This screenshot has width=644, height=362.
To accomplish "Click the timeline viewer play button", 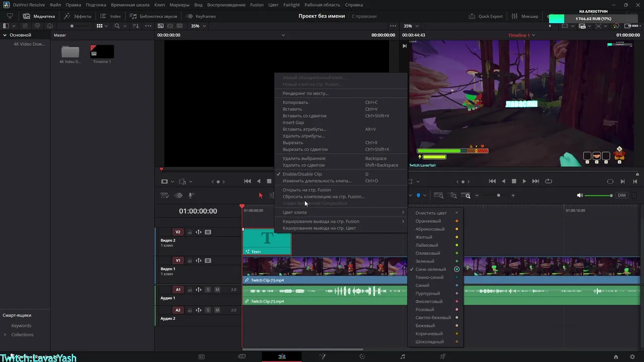I will pyautogui.click(x=524, y=181).
